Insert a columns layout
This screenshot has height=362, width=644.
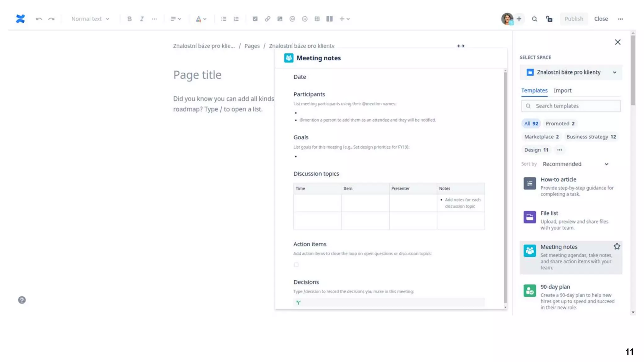click(329, 19)
